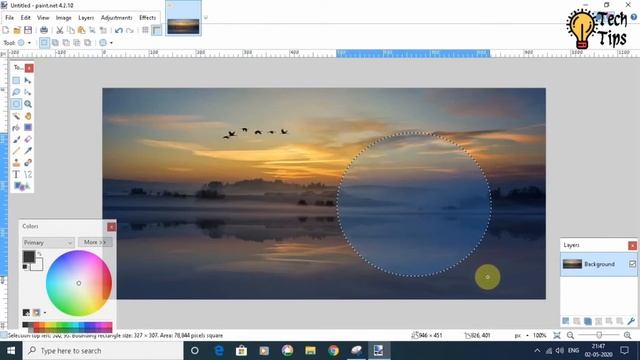This screenshot has width=640, height=360.
Task: Close the Colors window
Action: [111, 227]
